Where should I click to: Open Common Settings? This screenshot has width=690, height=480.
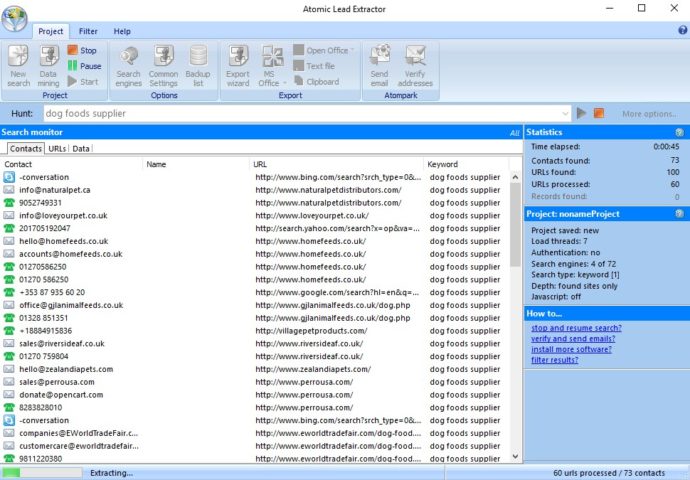[x=163, y=64]
